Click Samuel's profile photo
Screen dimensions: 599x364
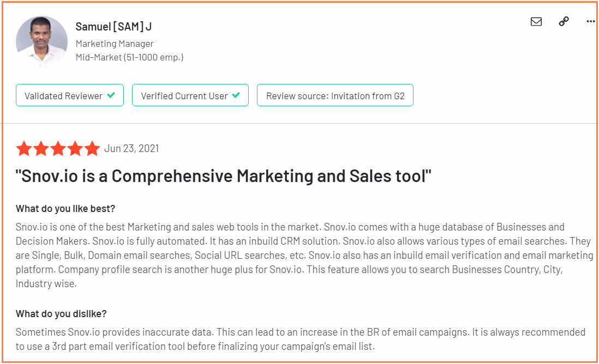[x=41, y=41]
